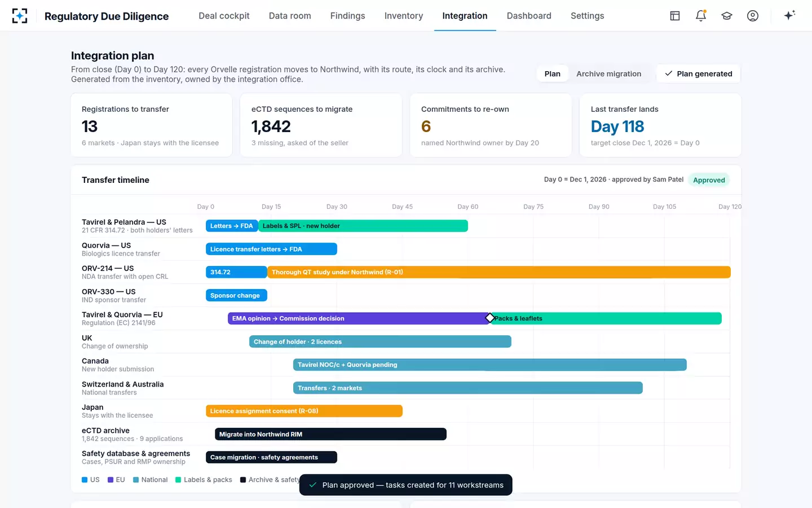This screenshot has width=812, height=508.
Task: Open EMA opinion → Commission decision bar
Action: [x=359, y=318]
